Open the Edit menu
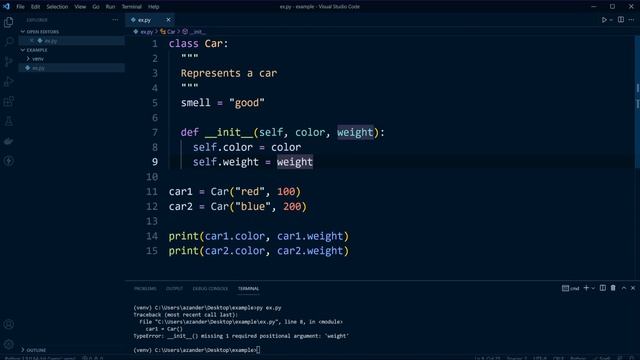 pyautogui.click(x=35, y=7)
